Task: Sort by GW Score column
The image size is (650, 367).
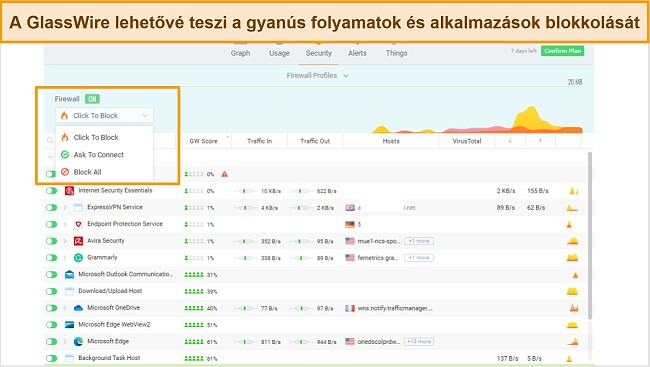Action: point(204,141)
